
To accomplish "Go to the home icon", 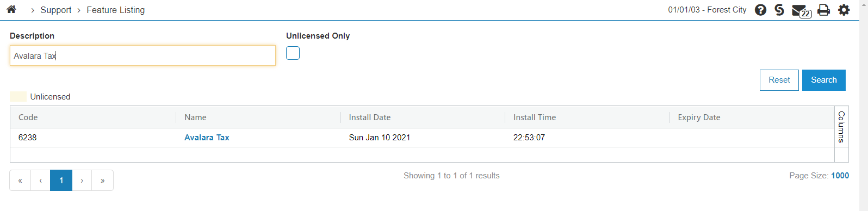I will point(11,9).
